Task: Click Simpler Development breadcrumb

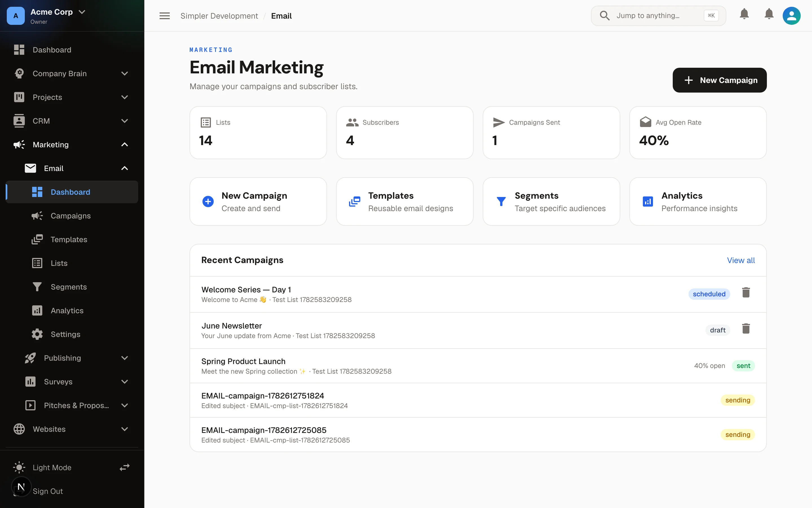Action: [219, 16]
